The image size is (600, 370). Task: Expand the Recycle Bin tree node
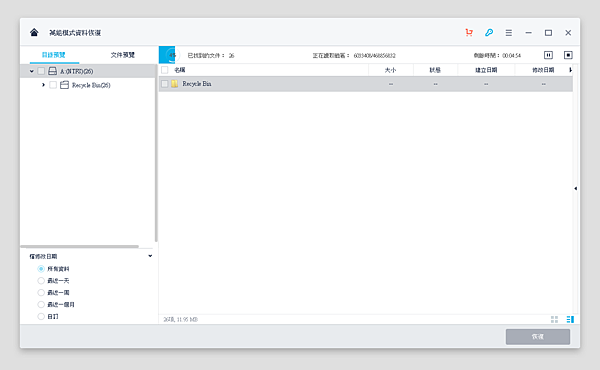(43, 85)
